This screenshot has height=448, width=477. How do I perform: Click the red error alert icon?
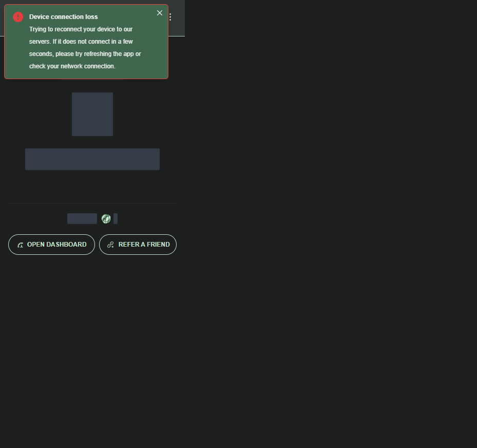[x=18, y=17]
